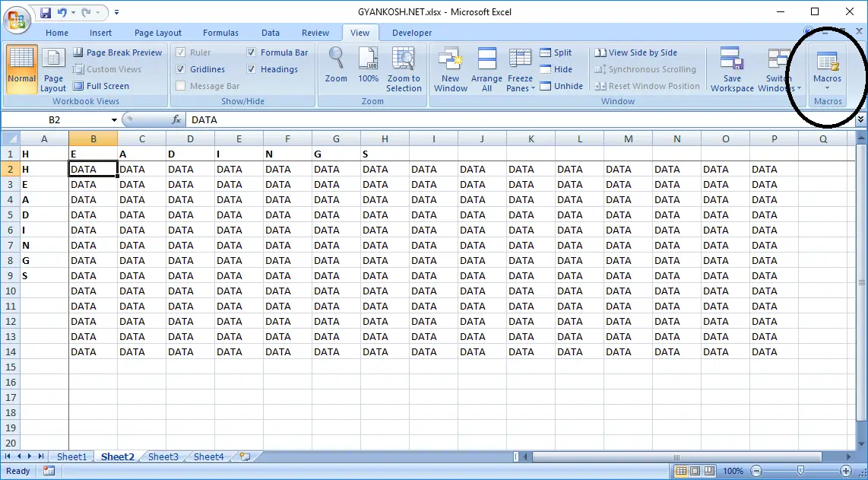
Task: Click Arrange All windows
Action: [486, 69]
